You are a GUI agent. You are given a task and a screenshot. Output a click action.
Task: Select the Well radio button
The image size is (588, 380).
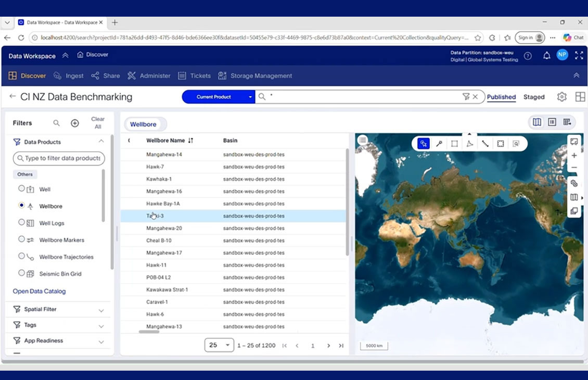pyautogui.click(x=21, y=188)
